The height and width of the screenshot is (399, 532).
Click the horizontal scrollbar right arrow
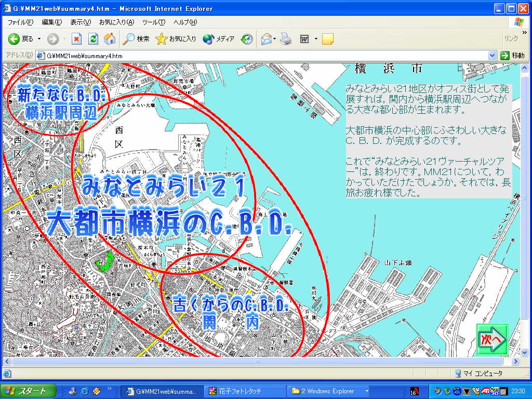pyautogui.click(x=516, y=362)
